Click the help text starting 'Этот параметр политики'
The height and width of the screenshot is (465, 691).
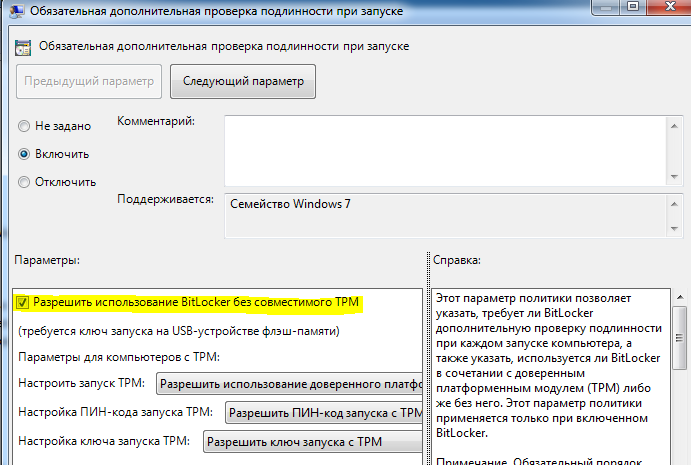click(x=549, y=365)
